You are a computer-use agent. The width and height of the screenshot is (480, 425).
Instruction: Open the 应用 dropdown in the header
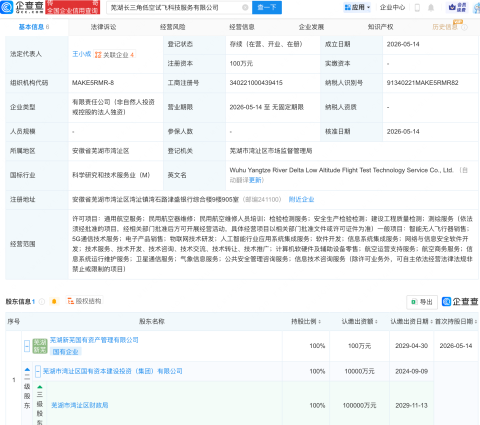(357, 7)
